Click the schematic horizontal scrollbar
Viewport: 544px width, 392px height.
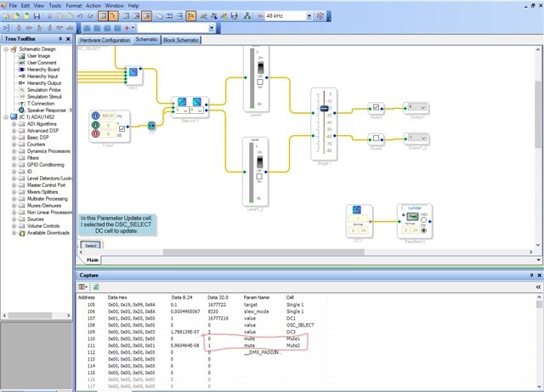(263, 252)
